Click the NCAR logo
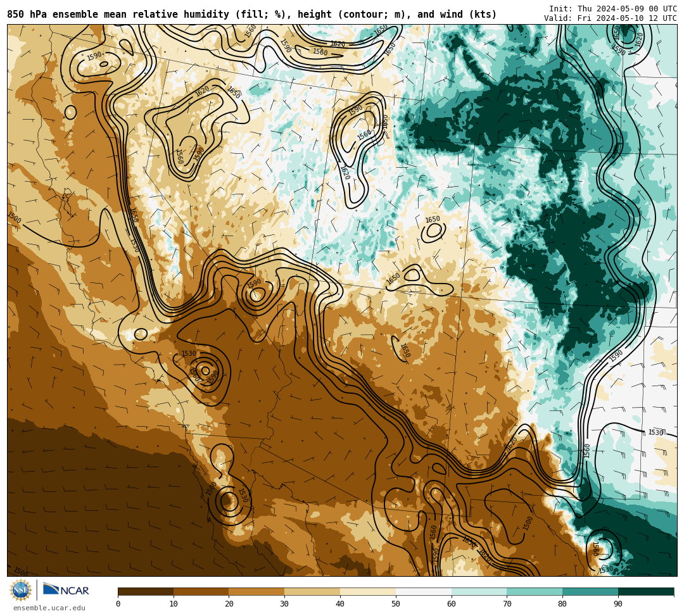Image resolution: width=684 pixels, height=616 pixels. click(x=66, y=589)
